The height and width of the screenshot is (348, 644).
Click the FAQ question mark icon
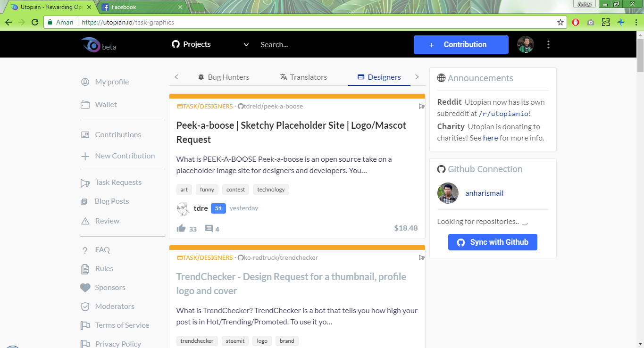85,250
